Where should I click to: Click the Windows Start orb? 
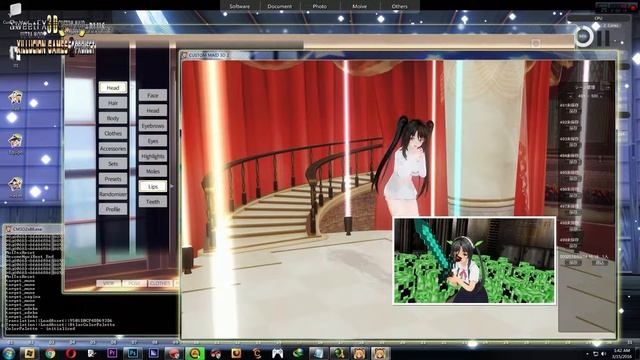(9, 353)
